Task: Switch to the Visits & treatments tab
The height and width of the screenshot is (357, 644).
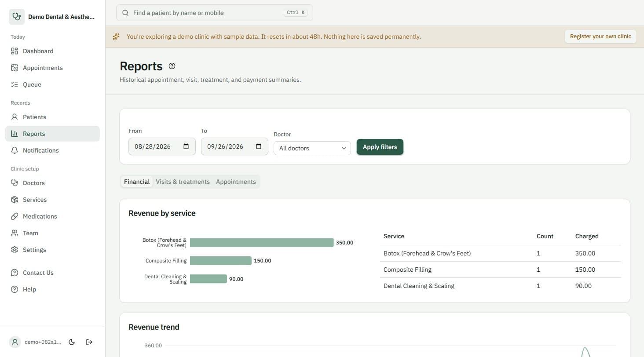Action: coord(183,182)
